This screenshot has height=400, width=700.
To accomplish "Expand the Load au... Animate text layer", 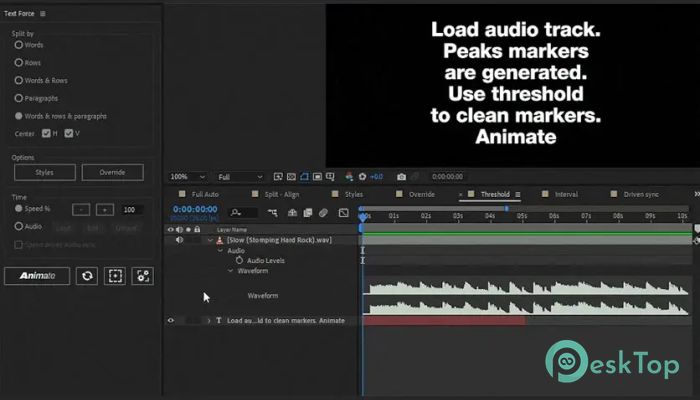I will click(208, 321).
